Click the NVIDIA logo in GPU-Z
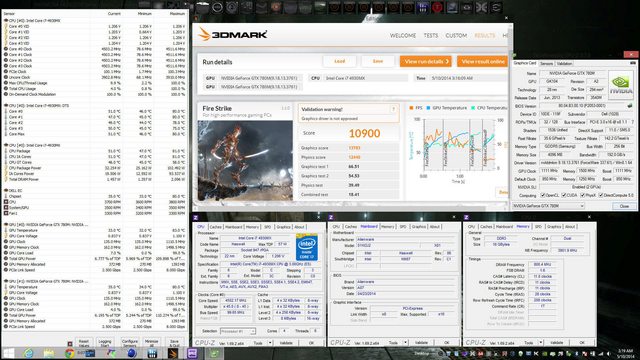 point(621,84)
